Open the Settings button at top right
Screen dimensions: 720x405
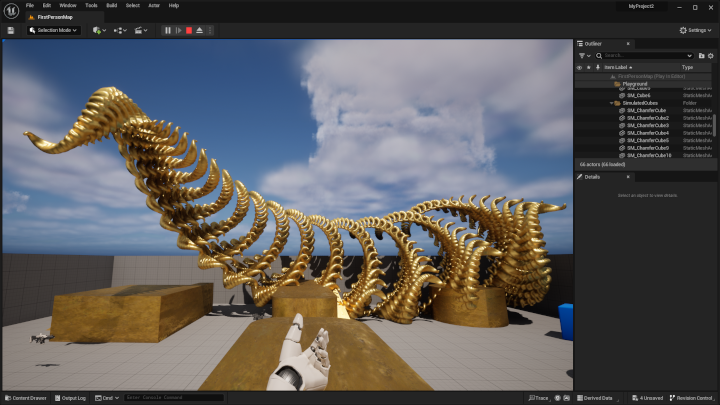pyautogui.click(x=696, y=30)
